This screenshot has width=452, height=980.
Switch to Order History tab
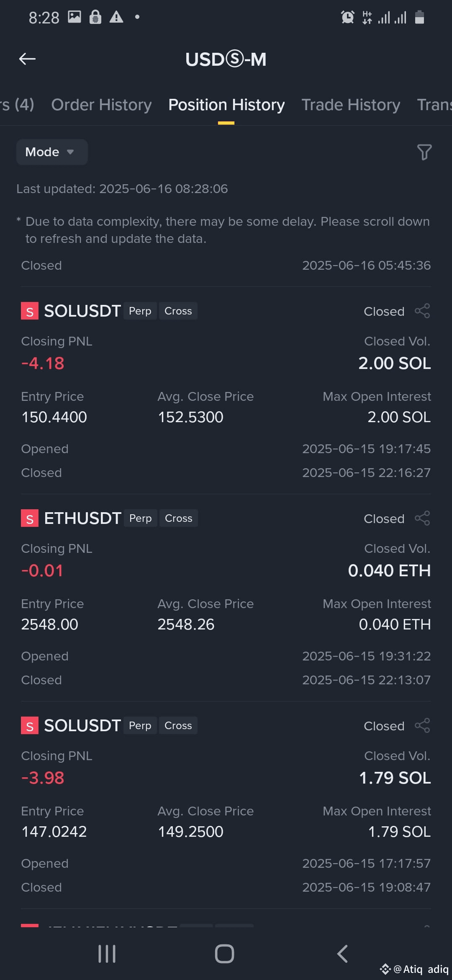[x=101, y=105]
